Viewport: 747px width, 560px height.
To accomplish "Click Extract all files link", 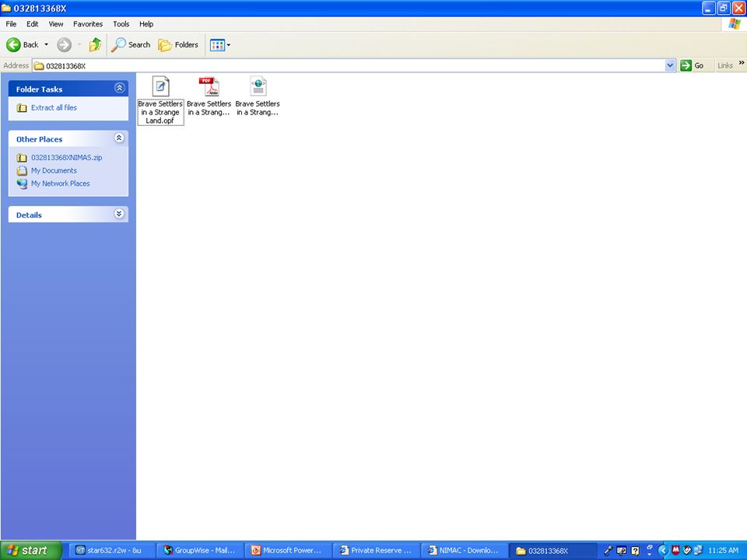I will click(x=54, y=107).
